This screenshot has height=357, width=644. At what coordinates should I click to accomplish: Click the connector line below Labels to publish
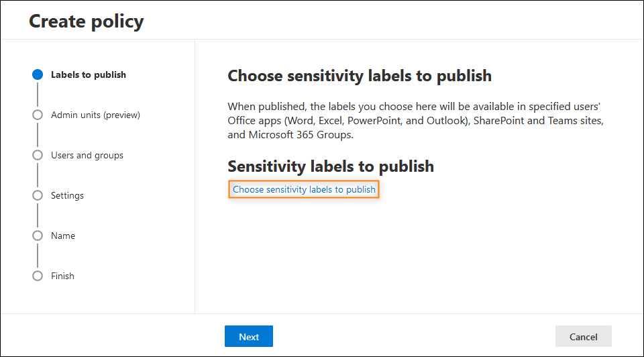click(x=38, y=95)
